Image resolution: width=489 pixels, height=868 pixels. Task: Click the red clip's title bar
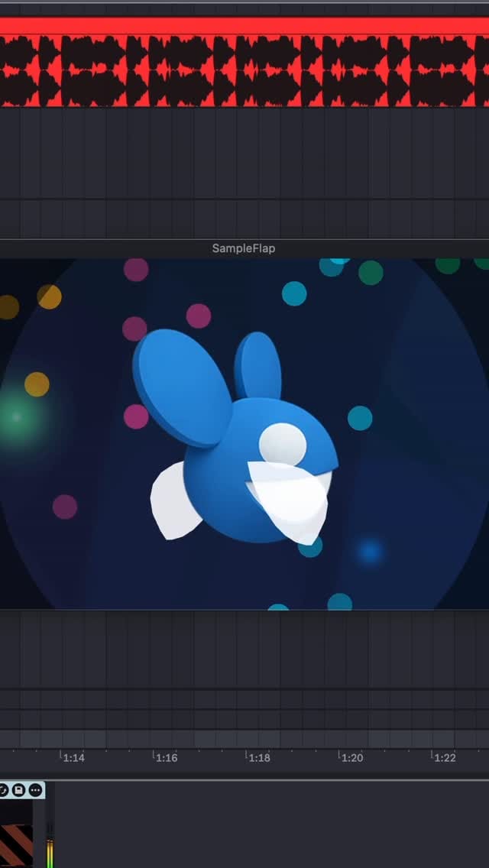[244, 25]
